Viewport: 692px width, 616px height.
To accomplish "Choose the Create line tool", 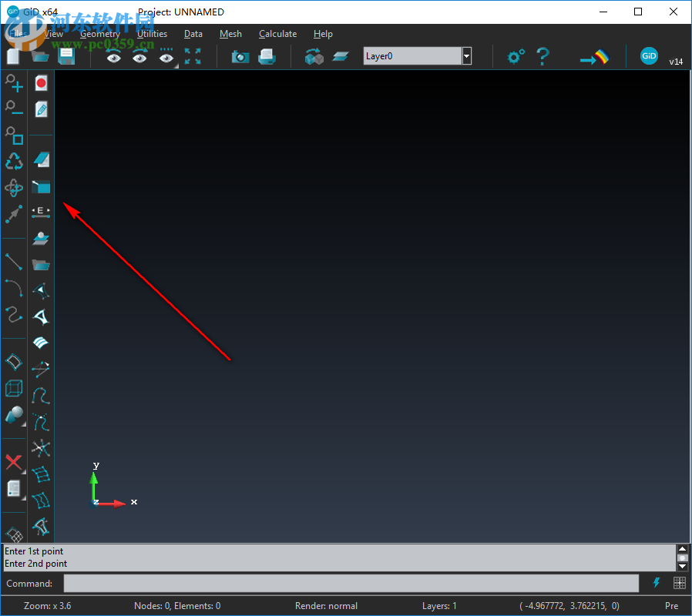I will (14, 262).
